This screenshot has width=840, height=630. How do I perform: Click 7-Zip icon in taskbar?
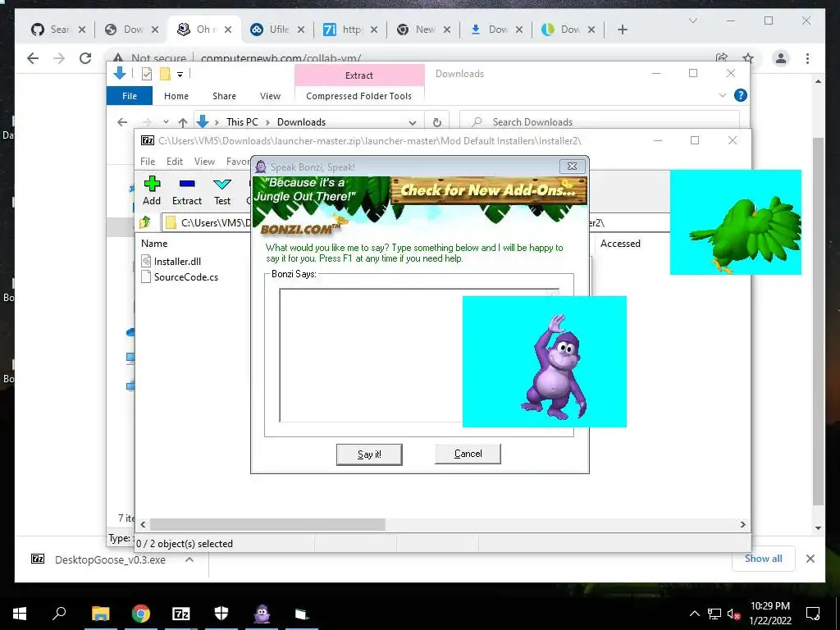click(180, 614)
